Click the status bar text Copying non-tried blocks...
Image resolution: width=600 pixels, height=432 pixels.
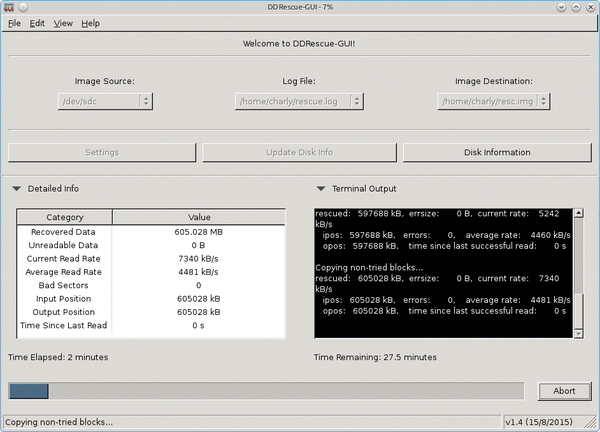59,422
